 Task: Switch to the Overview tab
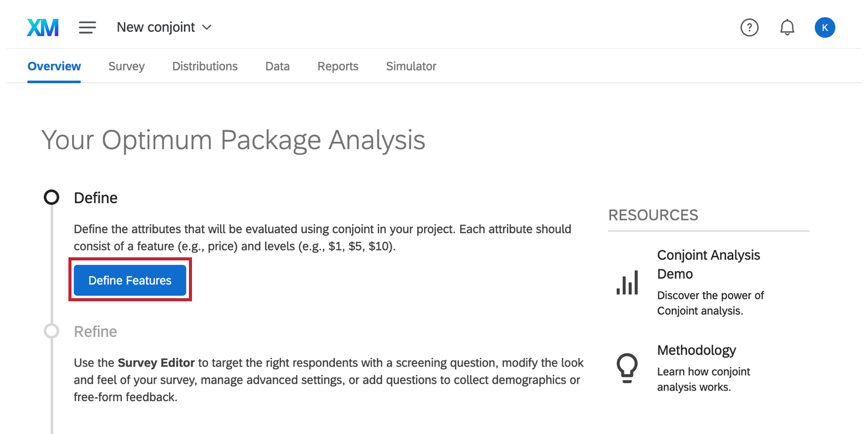[x=54, y=66]
